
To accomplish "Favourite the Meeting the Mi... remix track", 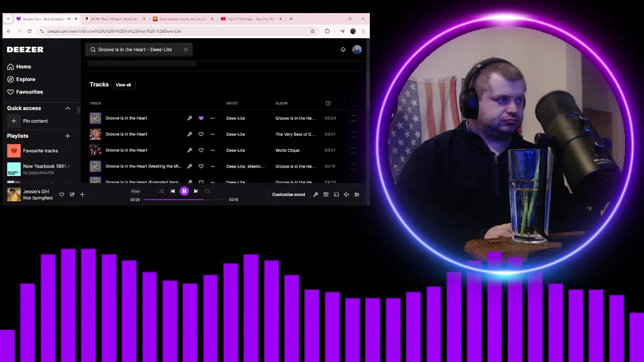I will coord(201,166).
